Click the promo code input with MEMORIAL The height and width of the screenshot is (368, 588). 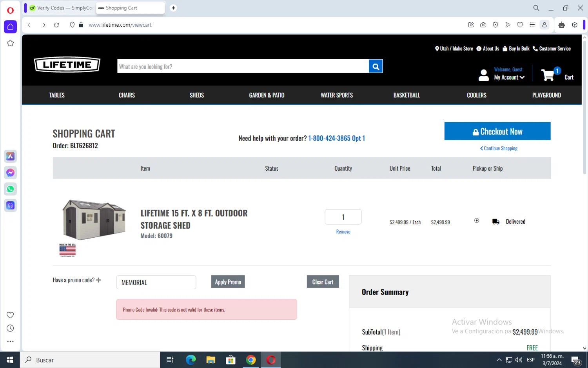[x=156, y=282]
